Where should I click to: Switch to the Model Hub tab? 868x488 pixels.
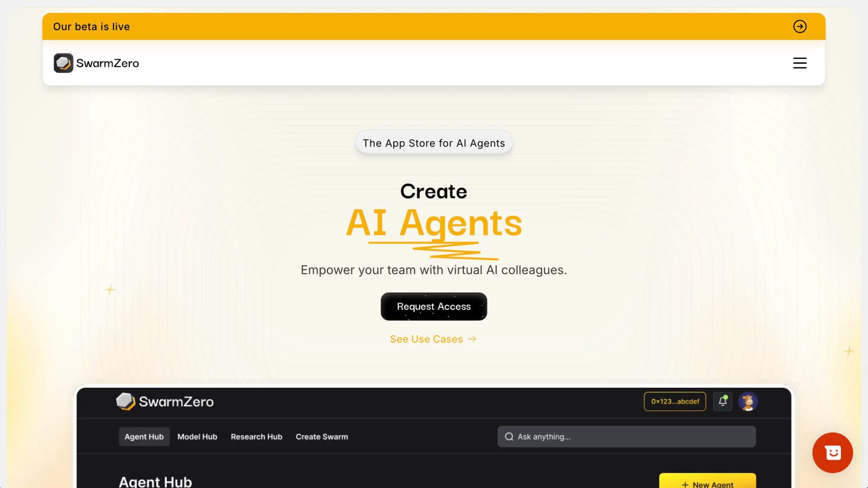click(x=197, y=437)
